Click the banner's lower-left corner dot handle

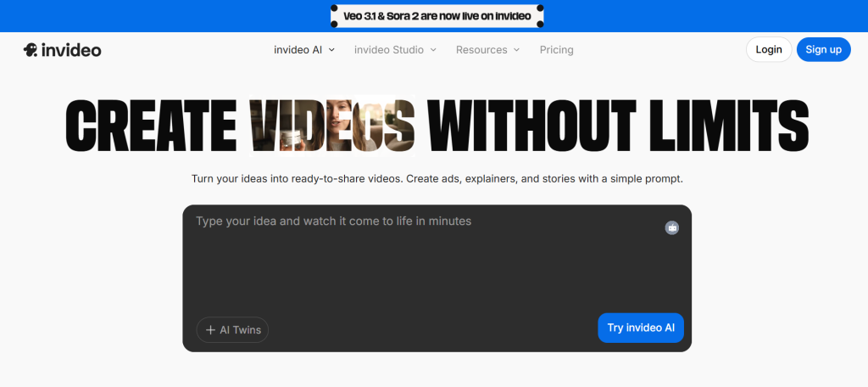click(x=334, y=24)
